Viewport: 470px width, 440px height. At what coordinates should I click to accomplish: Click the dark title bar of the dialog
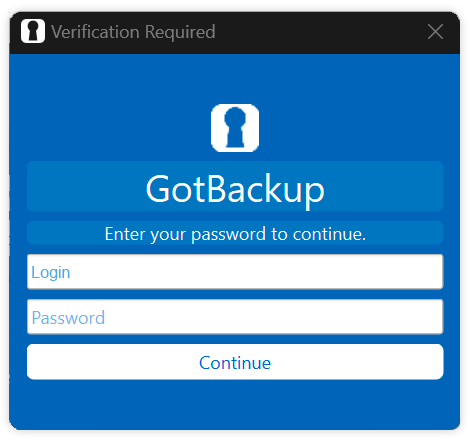(x=300, y=33)
